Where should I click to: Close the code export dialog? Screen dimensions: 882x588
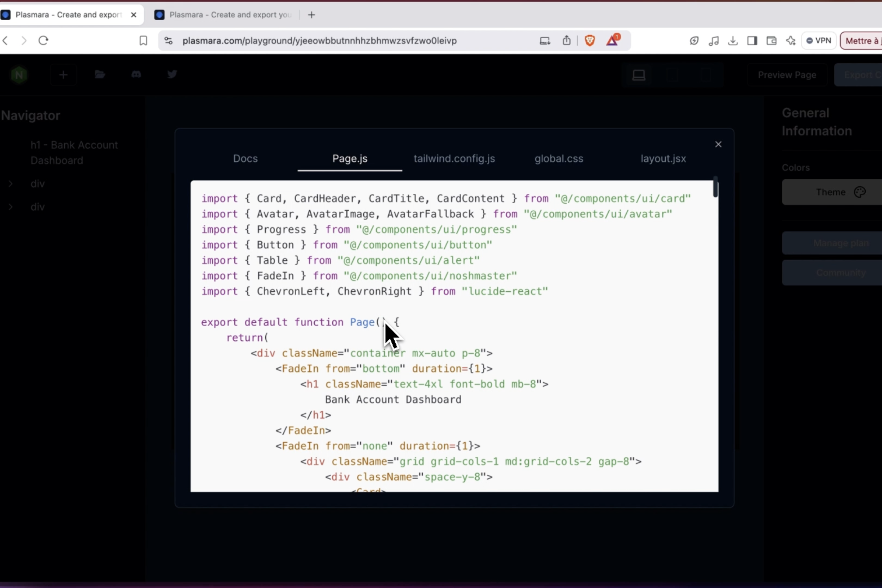pyautogui.click(x=718, y=144)
